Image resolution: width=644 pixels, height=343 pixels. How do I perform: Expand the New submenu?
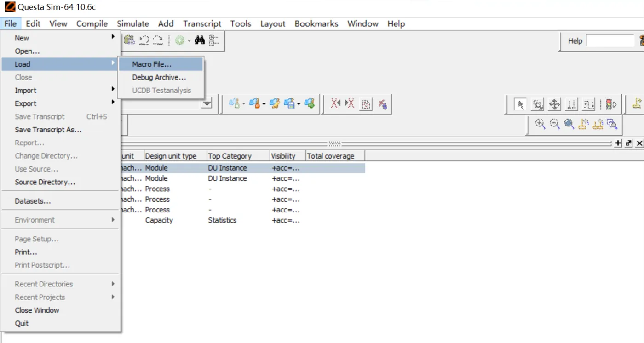click(x=61, y=38)
